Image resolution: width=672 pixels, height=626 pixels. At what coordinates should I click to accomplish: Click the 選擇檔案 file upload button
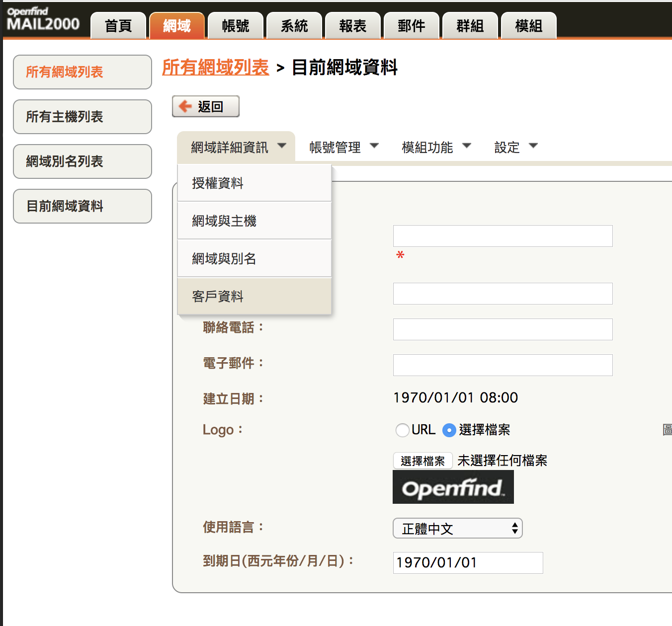[422, 460]
